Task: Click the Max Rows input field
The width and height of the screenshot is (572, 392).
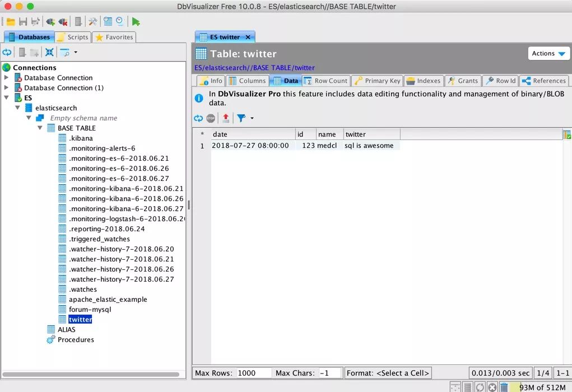Action: pyautogui.click(x=253, y=373)
